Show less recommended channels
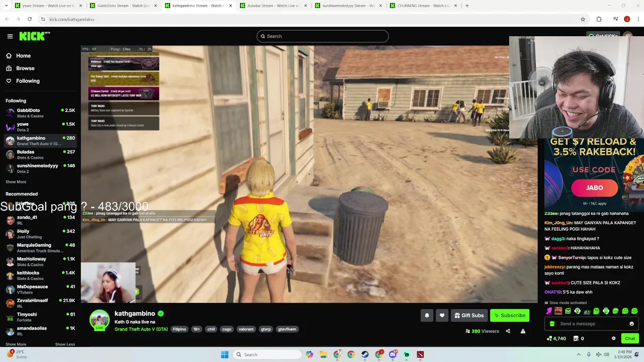The image size is (644, 362). [65, 344]
